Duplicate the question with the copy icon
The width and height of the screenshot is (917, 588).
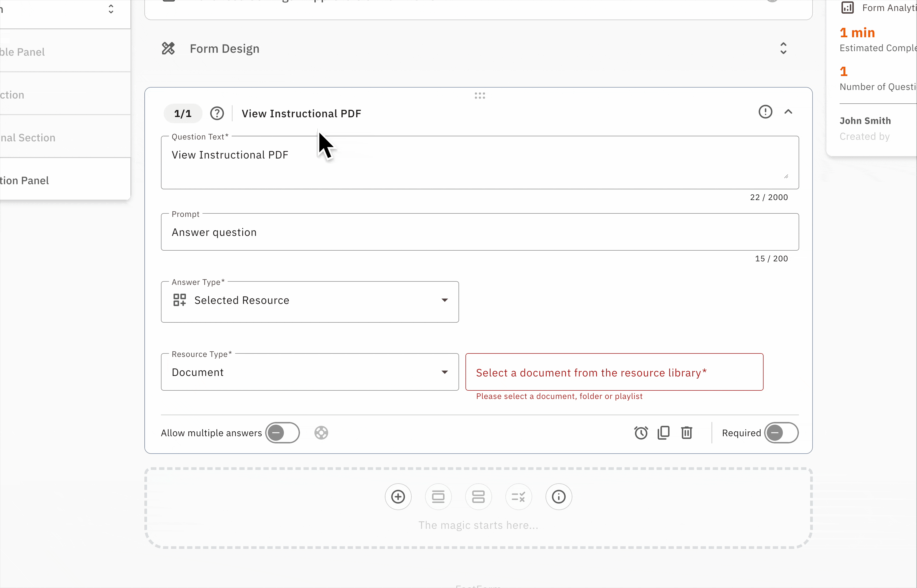pos(664,433)
